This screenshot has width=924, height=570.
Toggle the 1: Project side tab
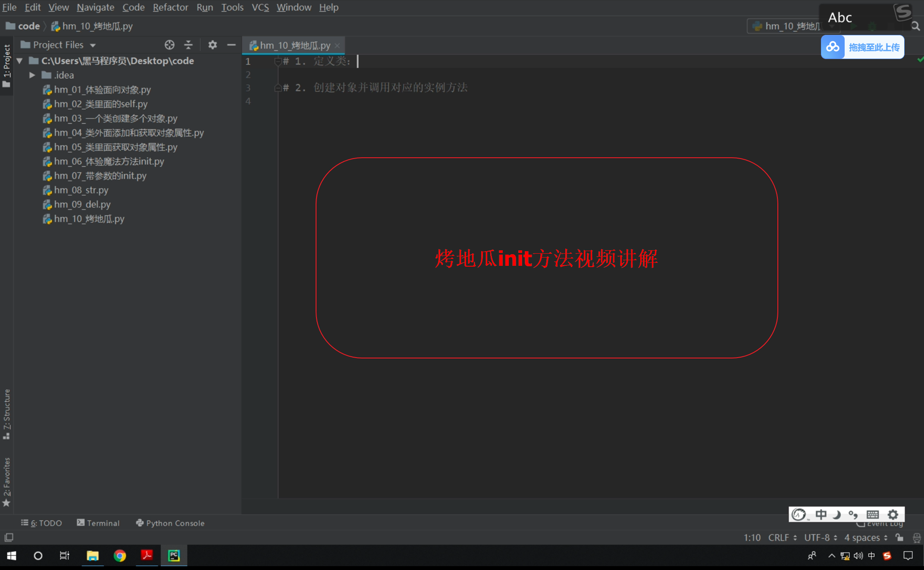tap(6, 65)
